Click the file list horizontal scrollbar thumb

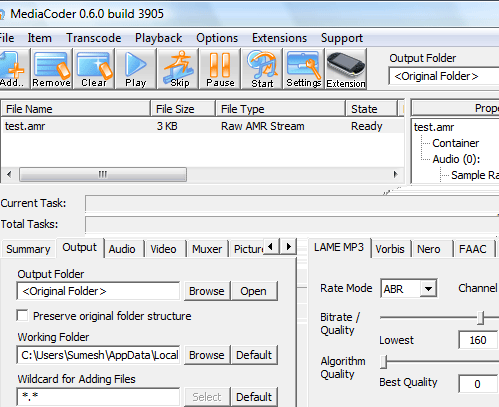pyautogui.click(x=103, y=174)
